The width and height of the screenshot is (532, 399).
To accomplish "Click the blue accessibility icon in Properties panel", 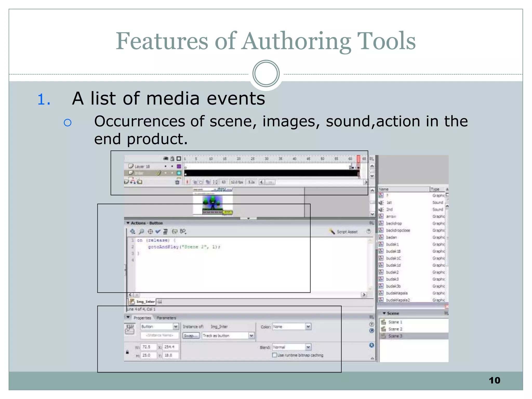I will [372, 345].
